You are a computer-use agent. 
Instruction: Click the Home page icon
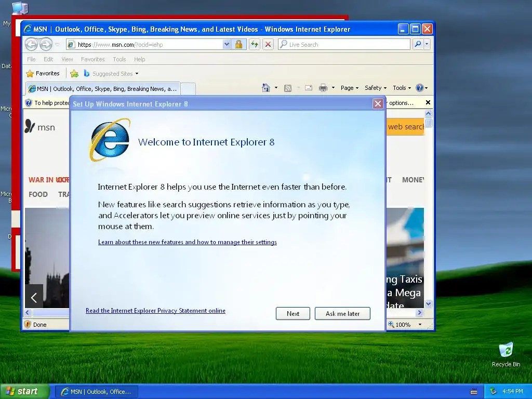point(266,88)
